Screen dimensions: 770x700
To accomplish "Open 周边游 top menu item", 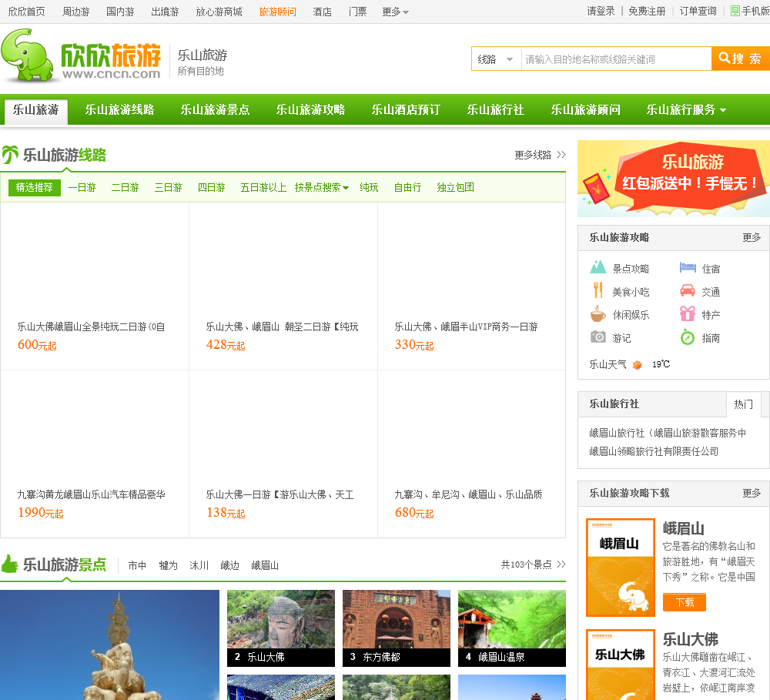I will 75,12.
